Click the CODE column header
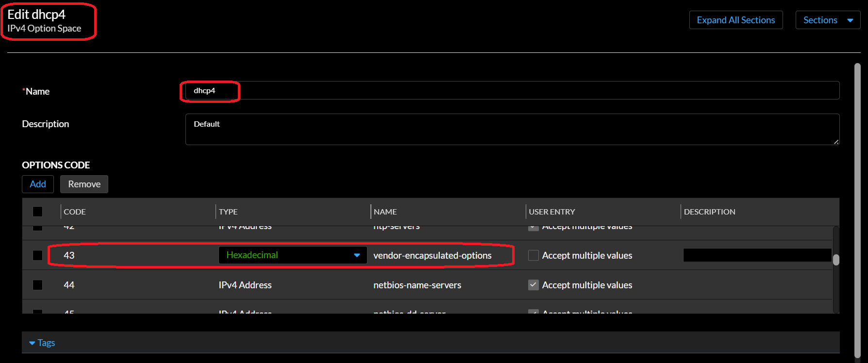 tap(75, 212)
